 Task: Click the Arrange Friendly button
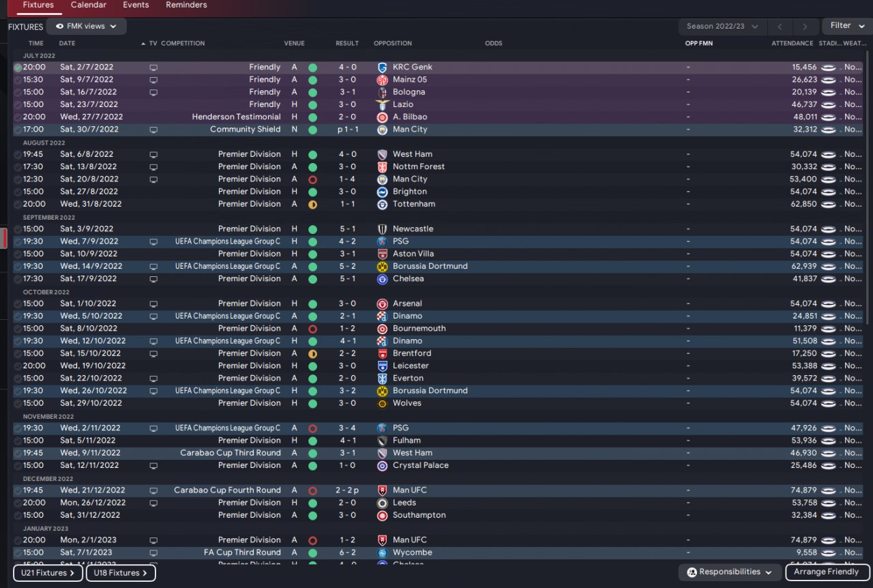pyautogui.click(x=827, y=572)
